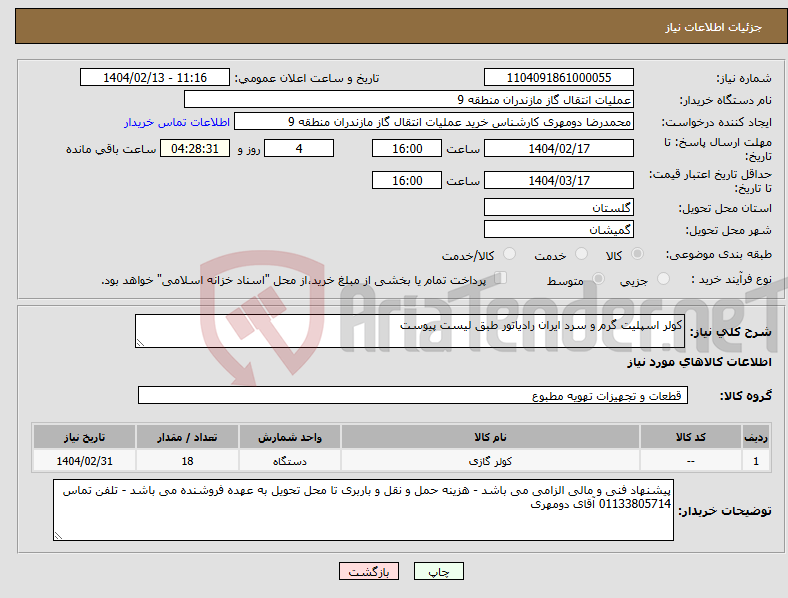This screenshot has width=788, height=598.
Task: Click the resize handle of buyer notes area
Action: pos(58,536)
